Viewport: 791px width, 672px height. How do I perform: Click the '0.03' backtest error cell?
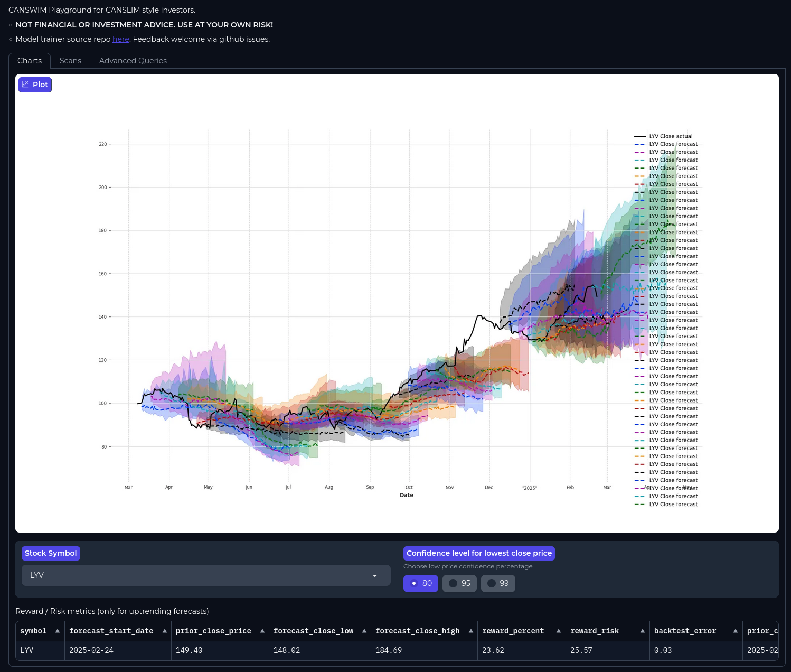pyautogui.click(x=696, y=650)
